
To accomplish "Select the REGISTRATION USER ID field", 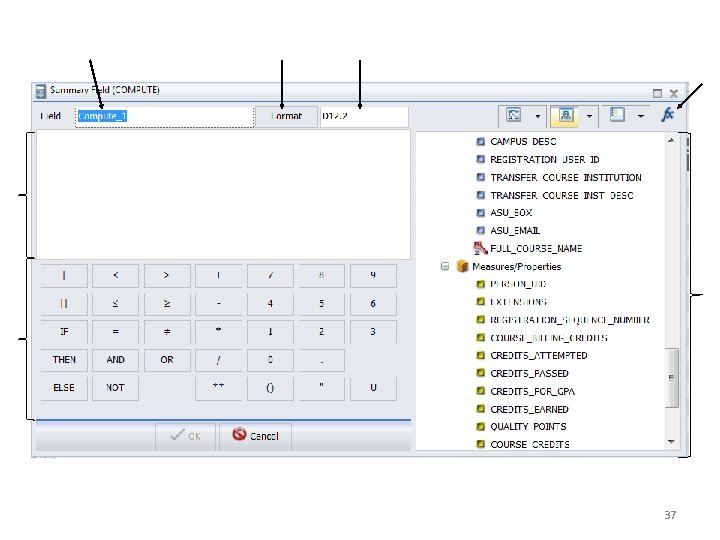I will [545, 159].
